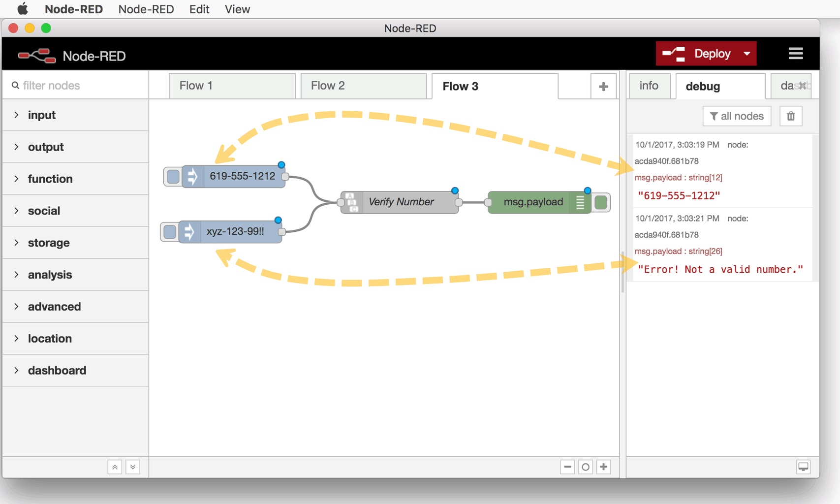Click the Node-RED logo
This screenshot has width=840, height=504.
pos(37,55)
